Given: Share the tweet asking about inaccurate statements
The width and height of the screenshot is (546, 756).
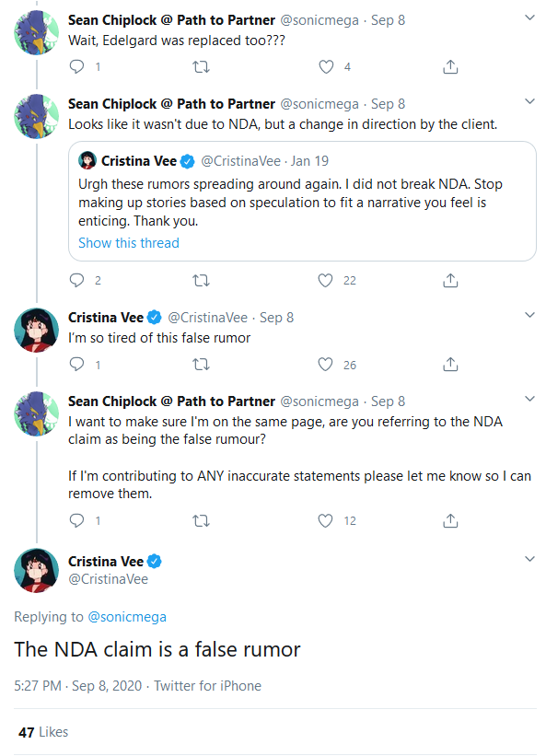Looking at the screenshot, I should [x=450, y=520].
